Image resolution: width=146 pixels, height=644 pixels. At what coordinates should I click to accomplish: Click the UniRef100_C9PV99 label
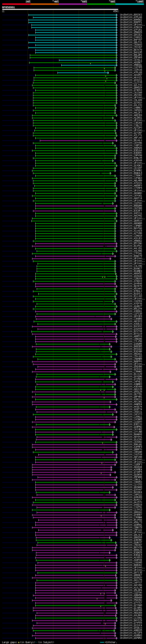point(131,155)
